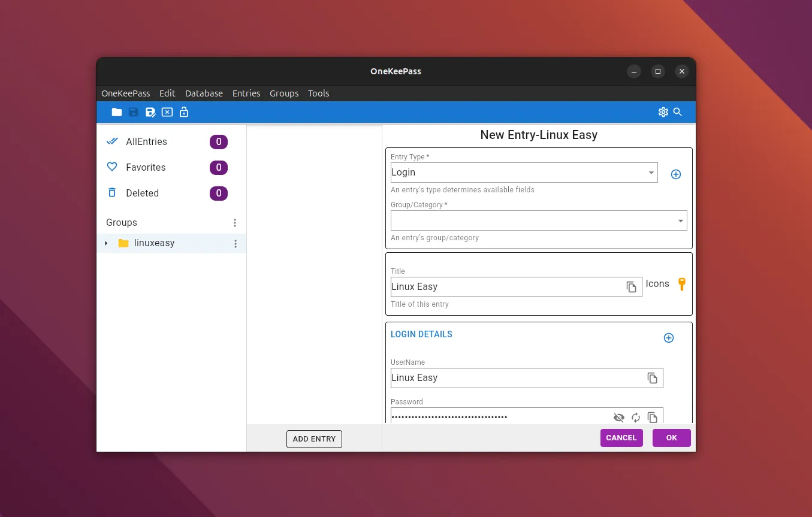Screen dimensions: 812x517
Task: Copy the Title field with its copy icon
Action: [631, 287]
